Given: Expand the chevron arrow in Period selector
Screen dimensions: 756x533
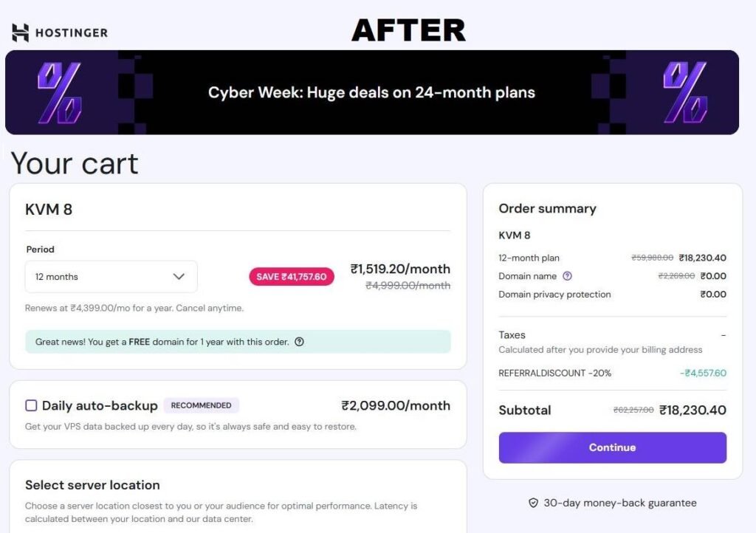Looking at the screenshot, I should (x=179, y=277).
